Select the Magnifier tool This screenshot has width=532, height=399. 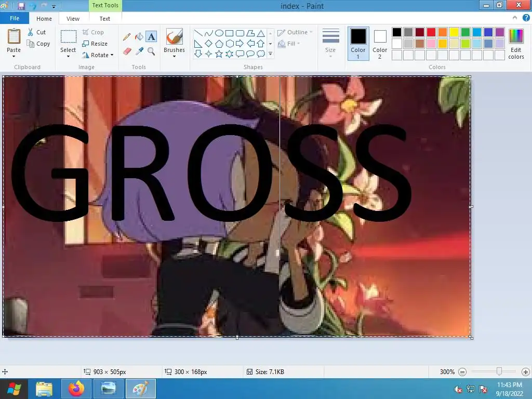point(151,51)
